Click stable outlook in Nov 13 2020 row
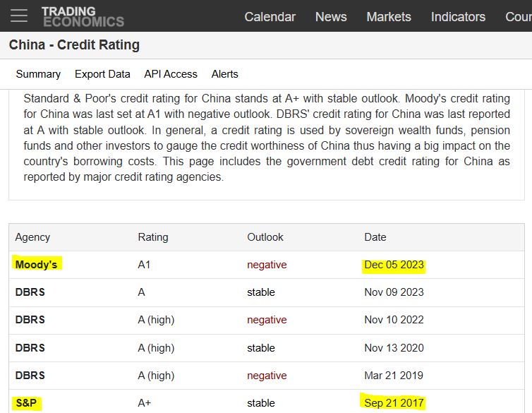Viewport: 532px width, 413px height. (261, 348)
